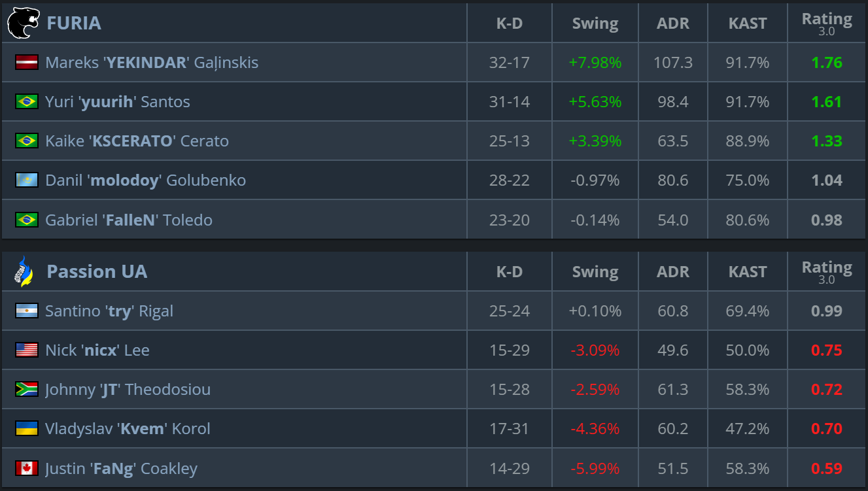Click the Argentina flag beside try
The height and width of the screenshot is (491, 868).
tap(27, 311)
